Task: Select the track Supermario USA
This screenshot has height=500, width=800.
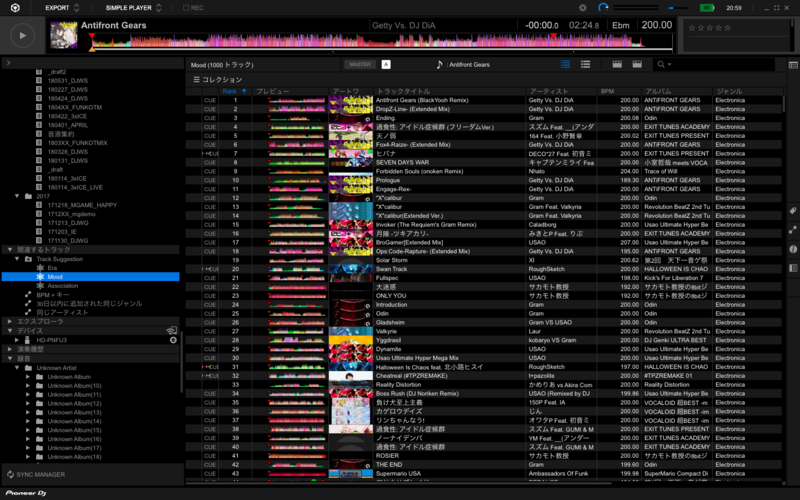Action: click(x=398, y=473)
